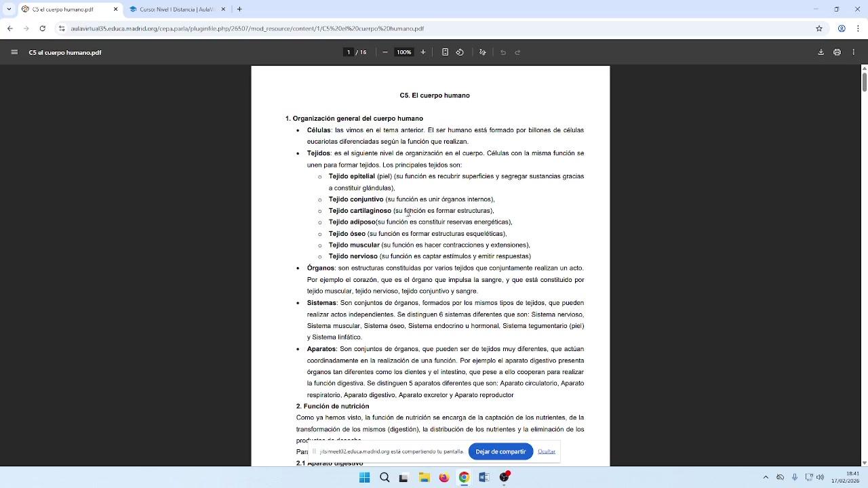Click the heading '2. Función de nutrición'
The image size is (868, 488).
pyautogui.click(x=332, y=407)
